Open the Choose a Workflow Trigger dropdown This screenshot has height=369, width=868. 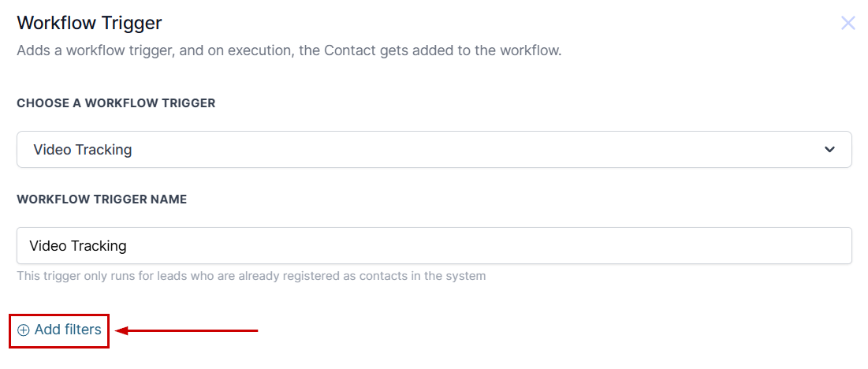click(x=434, y=150)
